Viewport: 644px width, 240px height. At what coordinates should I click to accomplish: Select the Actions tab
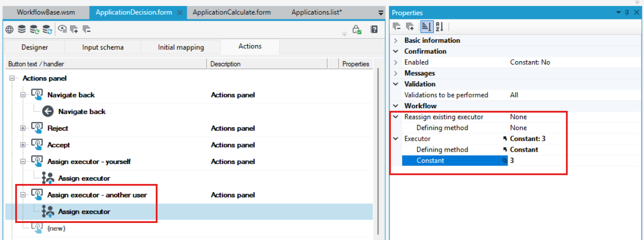[250, 46]
